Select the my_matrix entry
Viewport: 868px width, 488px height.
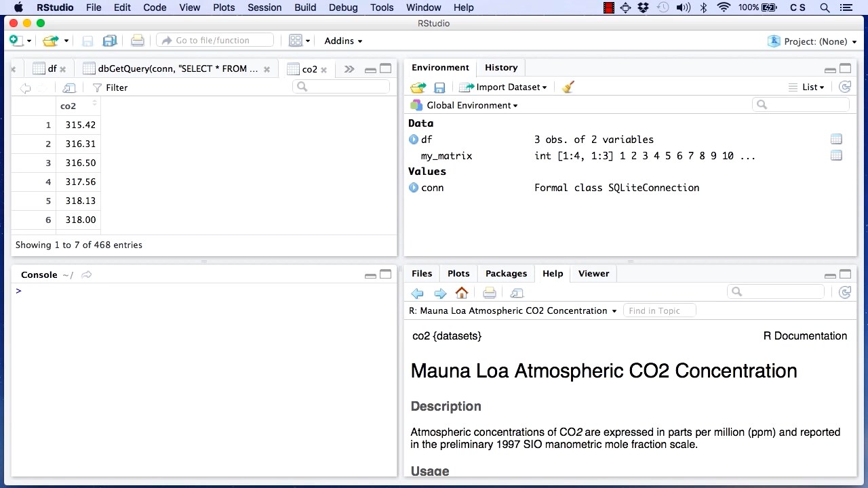[446, 156]
